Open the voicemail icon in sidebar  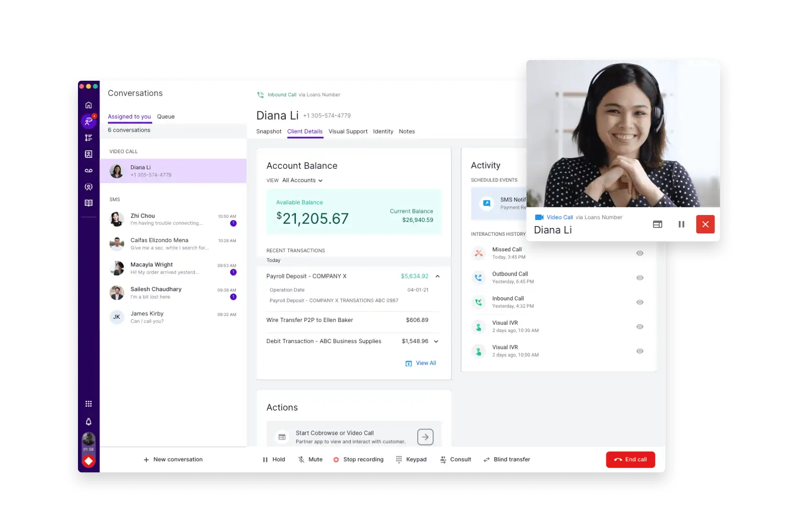[89, 171]
